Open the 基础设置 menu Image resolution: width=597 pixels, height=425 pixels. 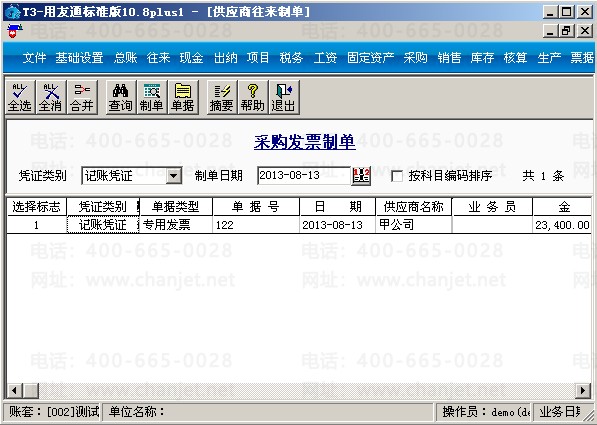79,58
